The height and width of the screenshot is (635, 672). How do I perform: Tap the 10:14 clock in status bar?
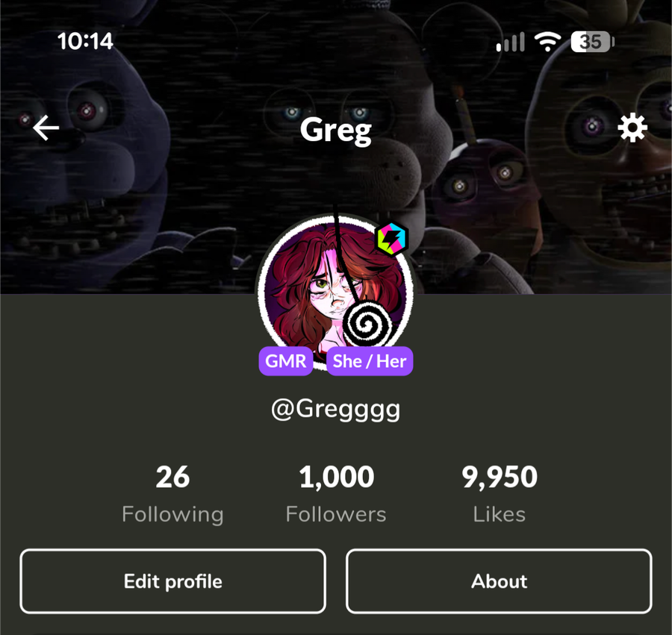click(x=85, y=41)
